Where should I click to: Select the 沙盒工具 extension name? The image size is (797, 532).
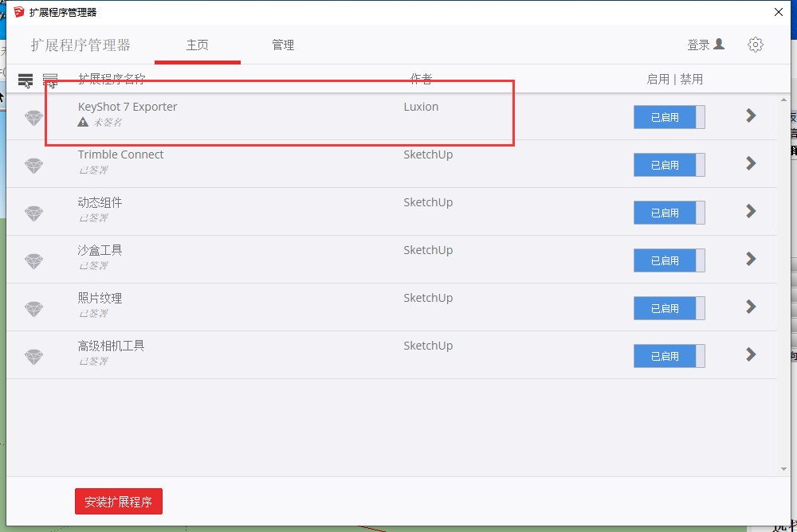click(x=100, y=250)
